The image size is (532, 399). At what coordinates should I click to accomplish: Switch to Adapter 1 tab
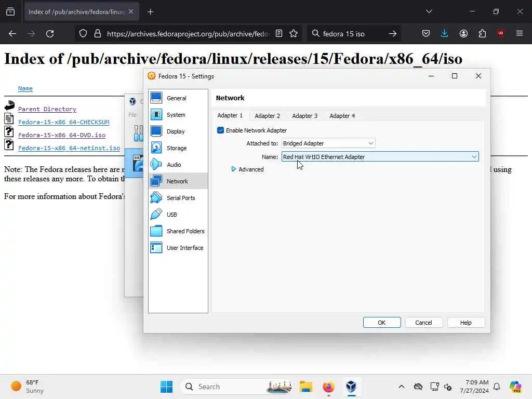click(230, 116)
